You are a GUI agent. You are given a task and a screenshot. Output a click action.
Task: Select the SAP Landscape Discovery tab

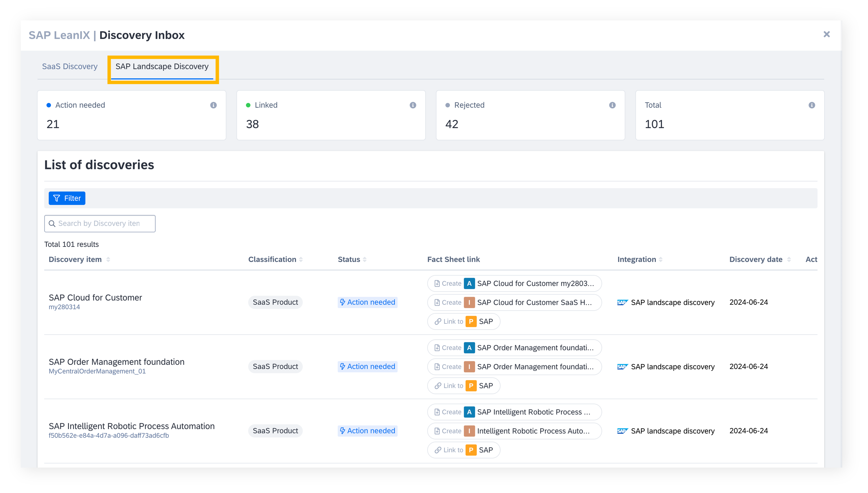[162, 66]
